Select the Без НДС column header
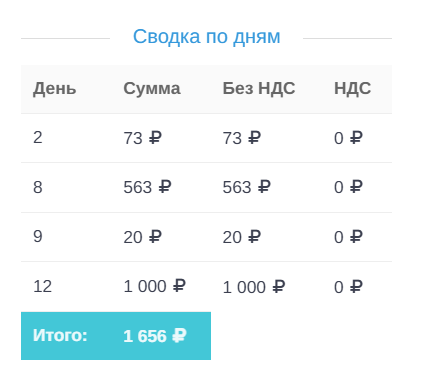 tap(259, 89)
